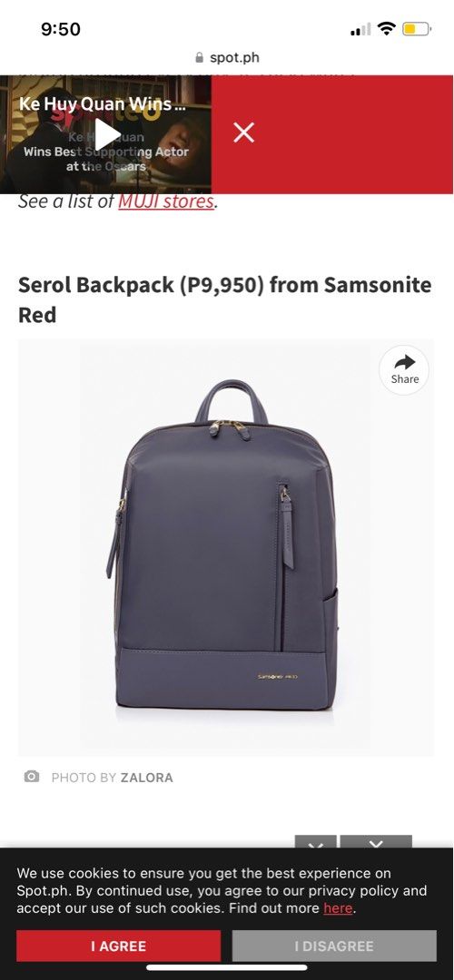454x980 pixels.
Task: Tap the Wi-Fi status icon
Action: click(x=387, y=29)
